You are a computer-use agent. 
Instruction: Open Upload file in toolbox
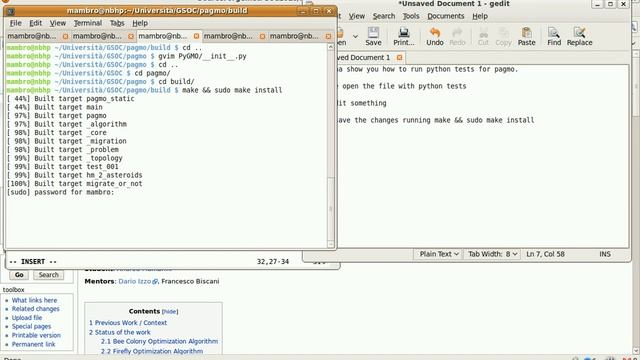point(27,318)
